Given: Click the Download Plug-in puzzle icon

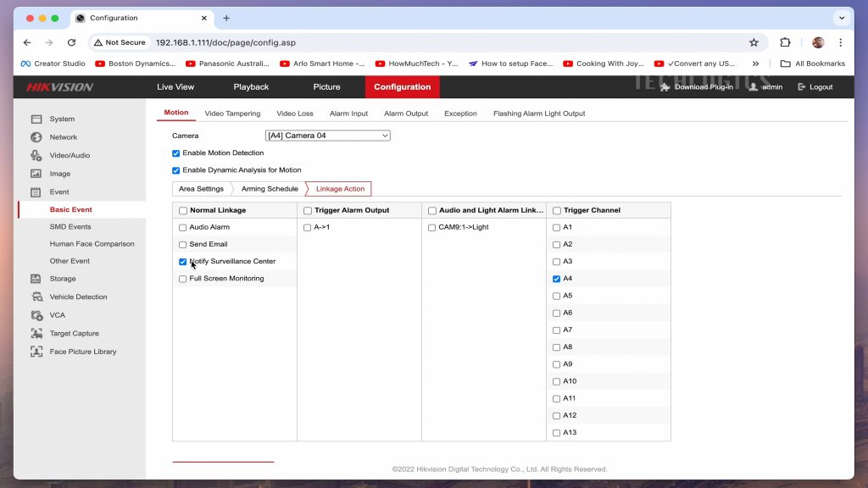Looking at the screenshot, I should point(665,87).
